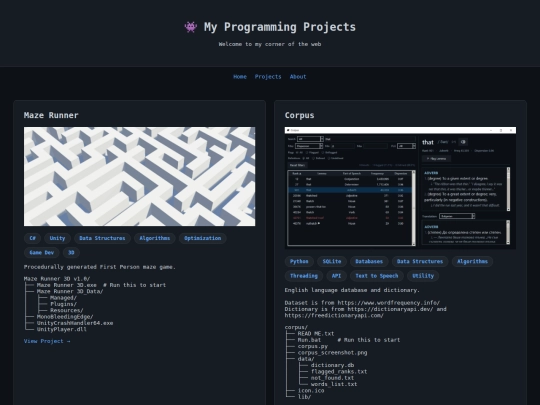Image resolution: width=540 pixels, height=405 pixels.
Task: Click the results table scrollbar in Corpus
Action: click(414, 208)
